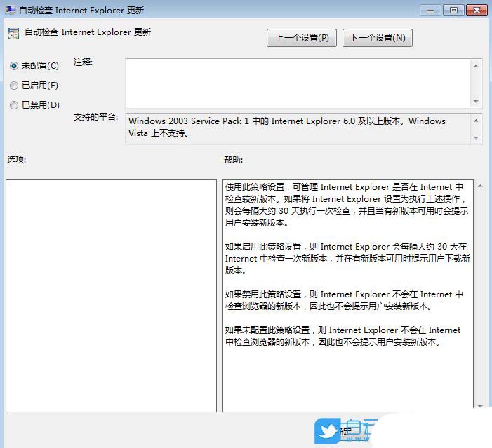The width and height of the screenshot is (492, 448).
Task: Click the help paragraph starting 使用此策略设置
Action: pyautogui.click(x=347, y=205)
